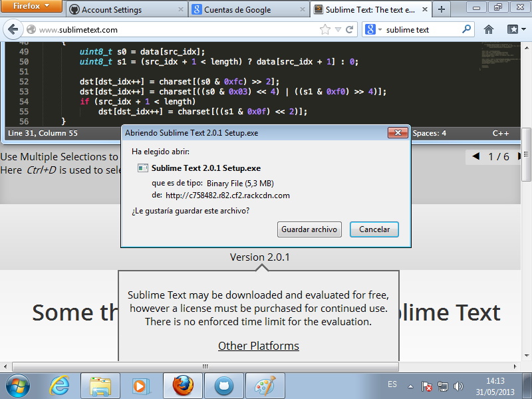This screenshot has width=532, height=399.
Task: Go to previous slide arrow near 1 / 6
Action: pyautogui.click(x=476, y=156)
